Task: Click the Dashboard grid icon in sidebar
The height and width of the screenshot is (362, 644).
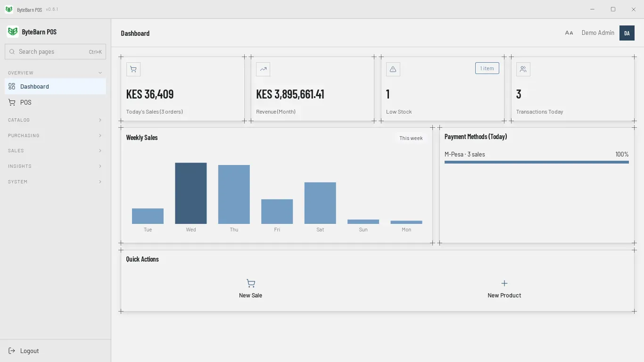Action: point(12,86)
